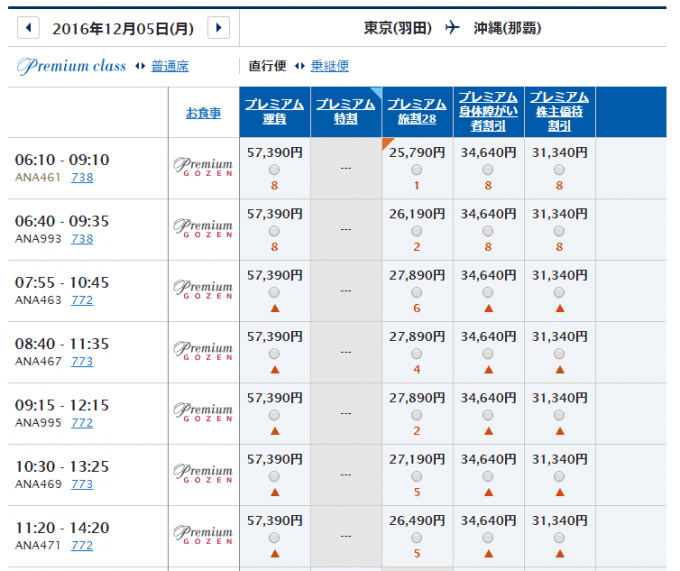
Task: Click the Premium class logo
Action: tap(71, 66)
